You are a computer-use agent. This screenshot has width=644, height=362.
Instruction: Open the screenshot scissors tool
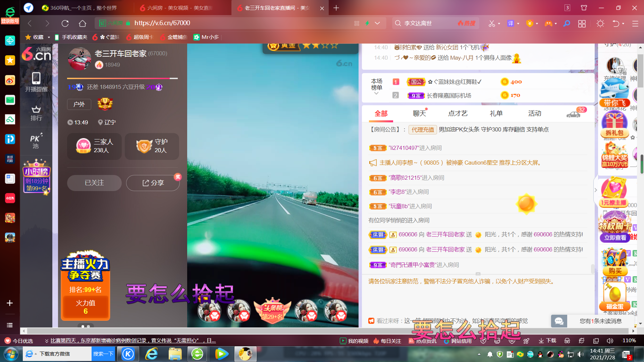pyautogui.click(x=492, y=23)
